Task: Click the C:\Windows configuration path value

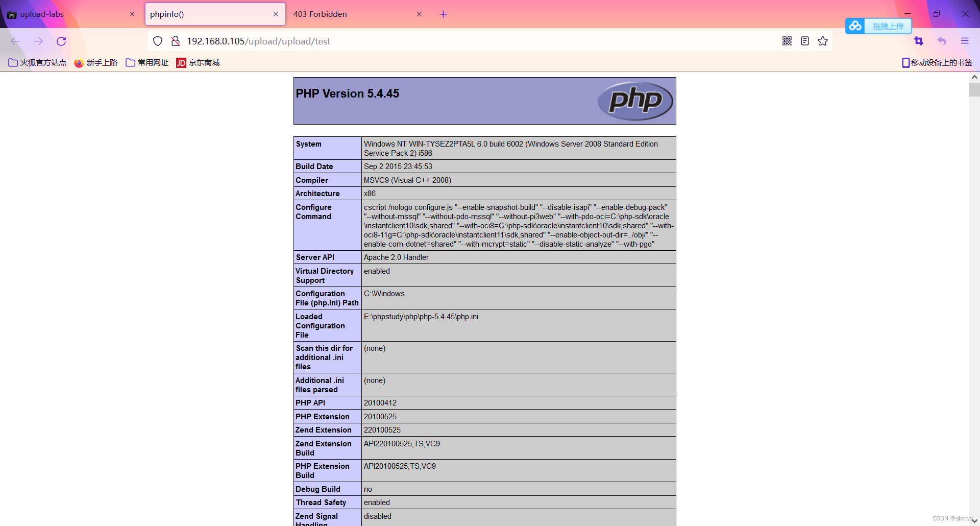Action: 384,294
